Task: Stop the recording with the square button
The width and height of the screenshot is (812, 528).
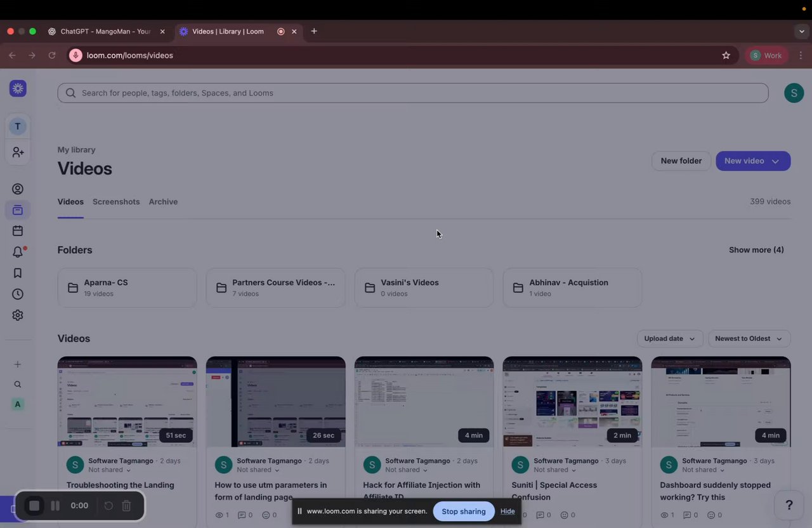Action: (34, 506)
